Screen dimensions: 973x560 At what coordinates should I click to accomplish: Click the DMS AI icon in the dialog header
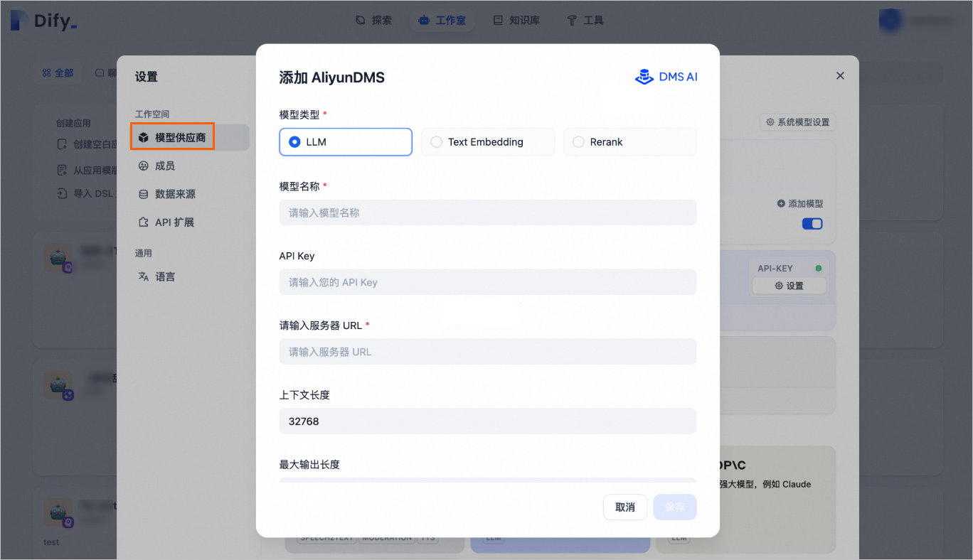click(x=644, y=77)
